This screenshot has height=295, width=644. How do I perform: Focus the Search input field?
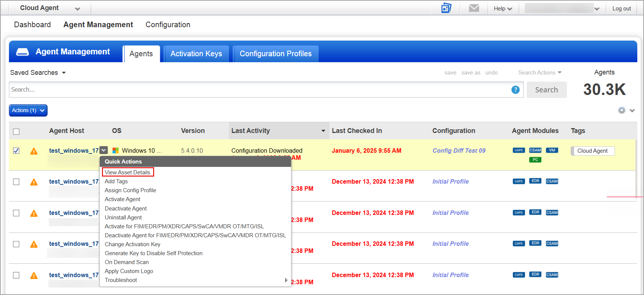[x=266, y=90]
